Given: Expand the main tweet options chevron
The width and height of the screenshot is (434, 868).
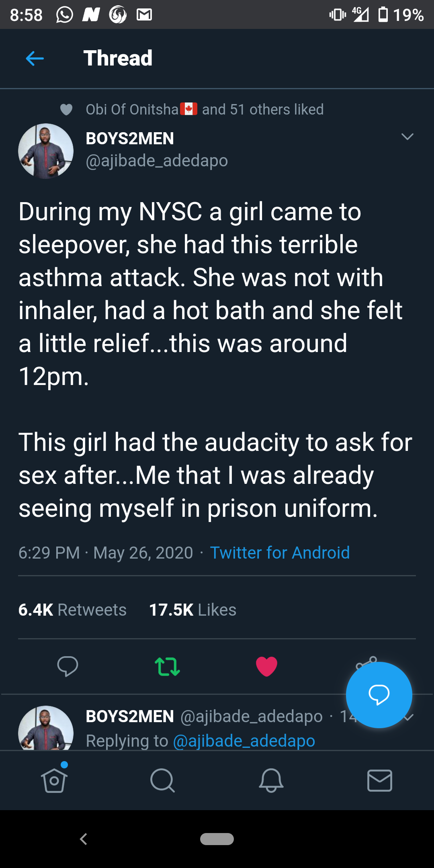Looking at the screenshot, I should pos(407,137).
